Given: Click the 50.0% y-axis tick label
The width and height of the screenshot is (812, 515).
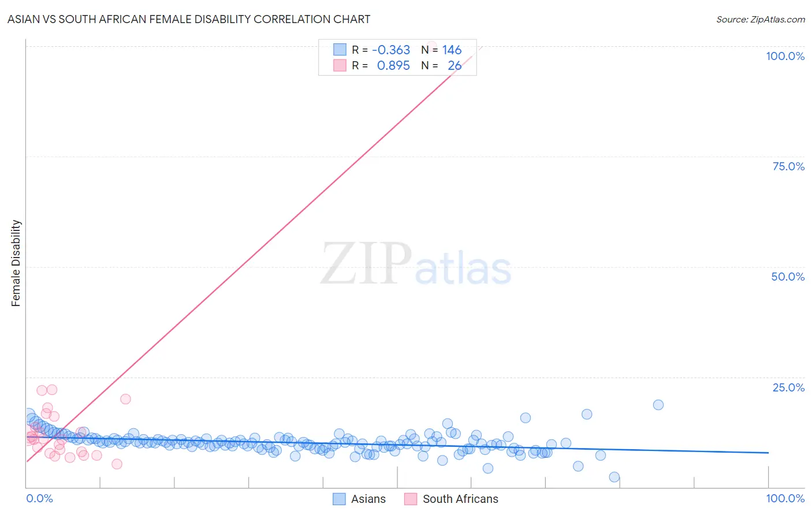Looking at the screenshot, I should coord(788,277).
